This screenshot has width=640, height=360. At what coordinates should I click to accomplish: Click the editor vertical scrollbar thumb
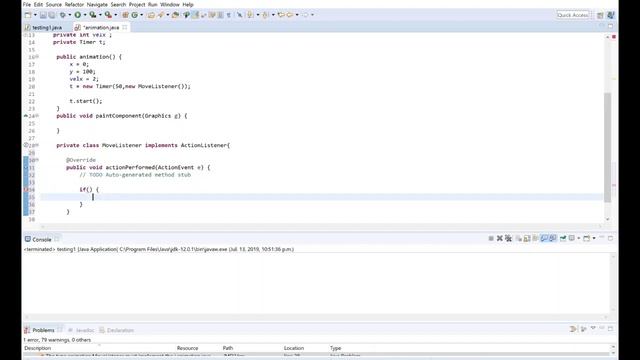point(608,147)
